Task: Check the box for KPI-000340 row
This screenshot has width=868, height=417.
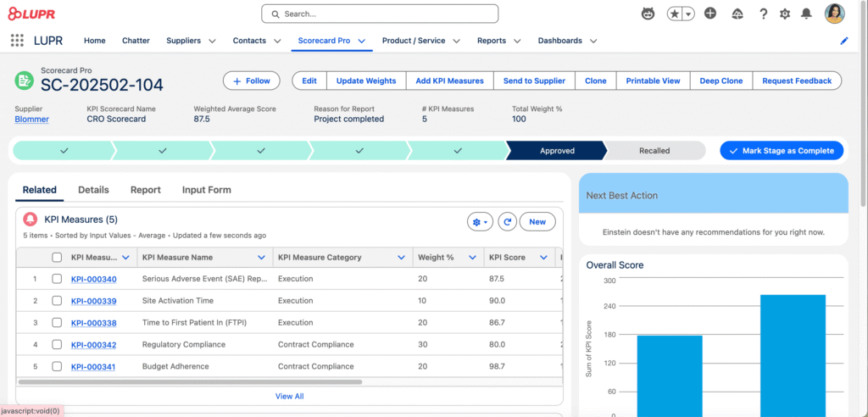Action: 57,279
